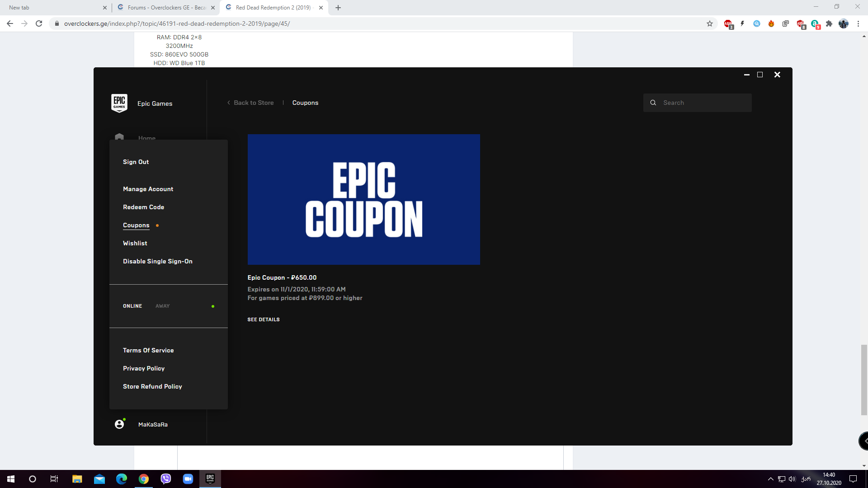
Task: Switch to Forums - Overclockers GE tab
Action: coord(166,7)
